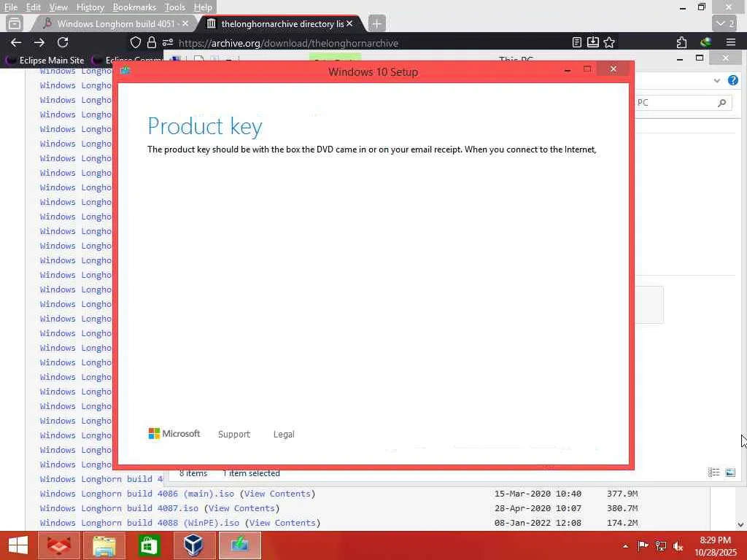Click the network tray icon
Screen dimensions: 747x560
[660, 545]
